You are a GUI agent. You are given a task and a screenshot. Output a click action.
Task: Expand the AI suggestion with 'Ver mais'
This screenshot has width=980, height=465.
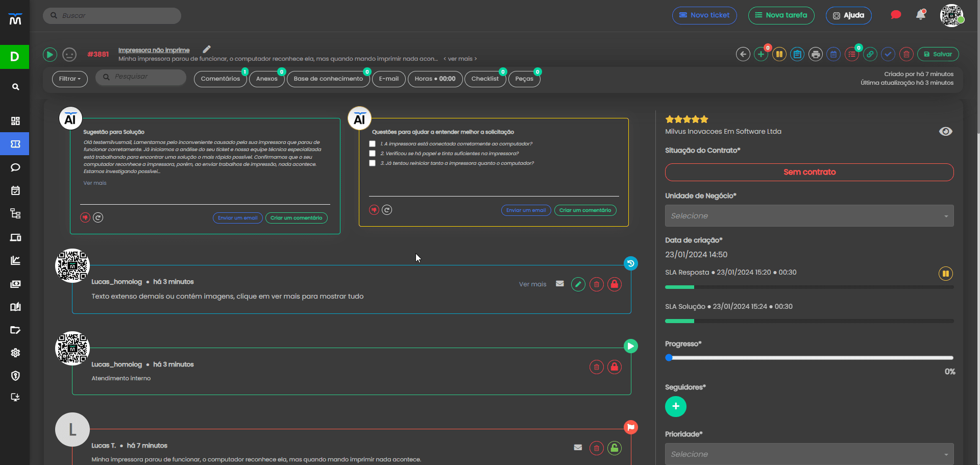pyautogui.click(x=95, y=183)
